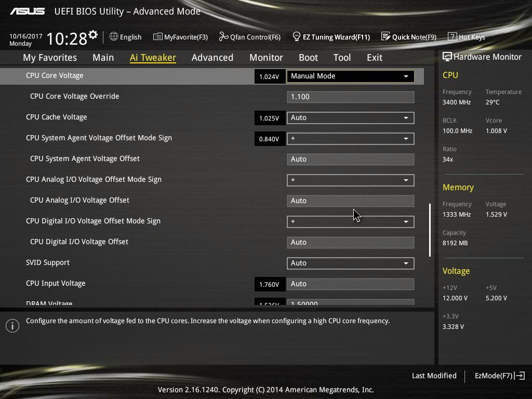Click the 29°C CPU temperature value
This screenshot has width=532, height=399.
pyautogui.click(x=493, y=102)
